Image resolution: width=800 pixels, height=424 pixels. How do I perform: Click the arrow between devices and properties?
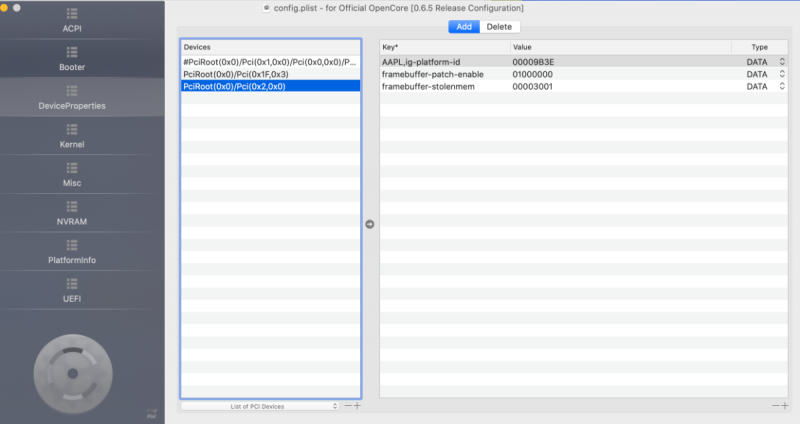370,224
